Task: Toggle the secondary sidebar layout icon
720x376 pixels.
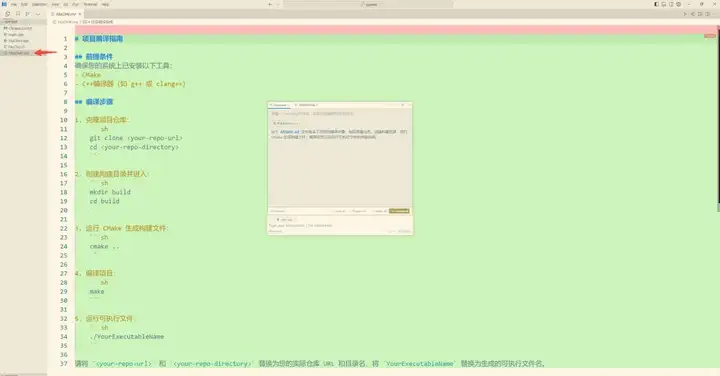Action: 671,4
